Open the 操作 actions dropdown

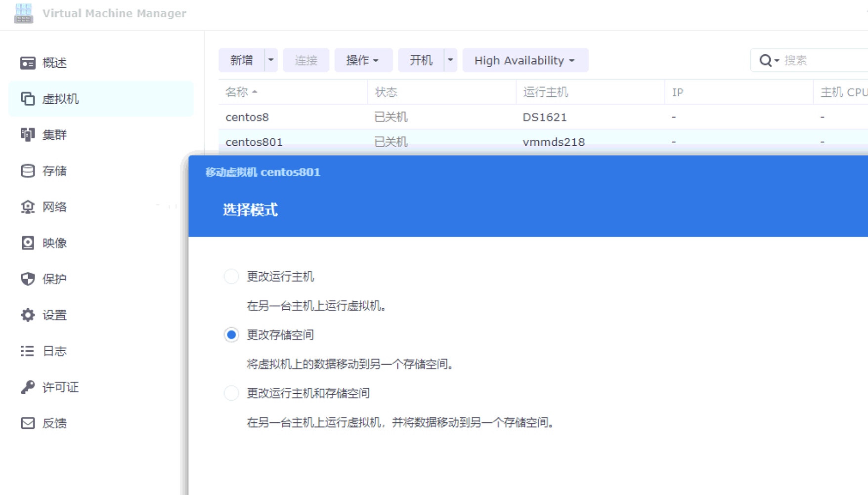tap(363, 60)
